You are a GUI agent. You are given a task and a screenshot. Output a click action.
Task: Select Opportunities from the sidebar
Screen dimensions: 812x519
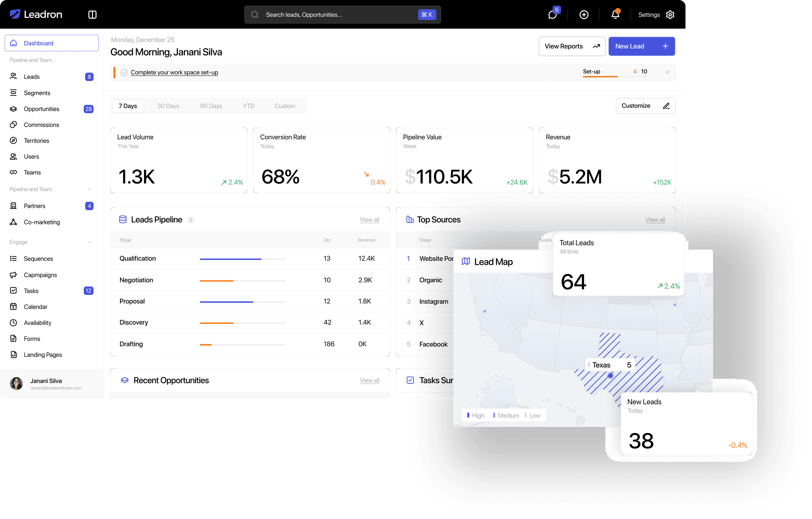tap(41, 109)
